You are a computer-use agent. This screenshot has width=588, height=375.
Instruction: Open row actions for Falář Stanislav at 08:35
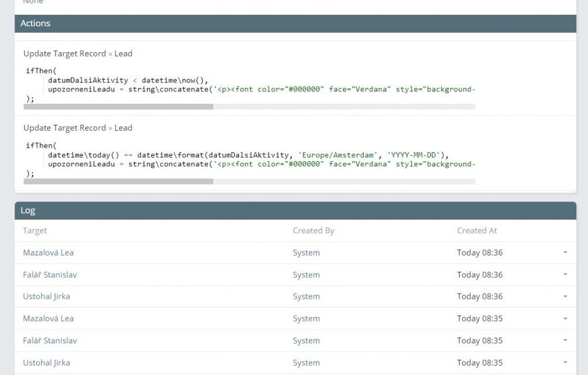click(x=565, y=340)
